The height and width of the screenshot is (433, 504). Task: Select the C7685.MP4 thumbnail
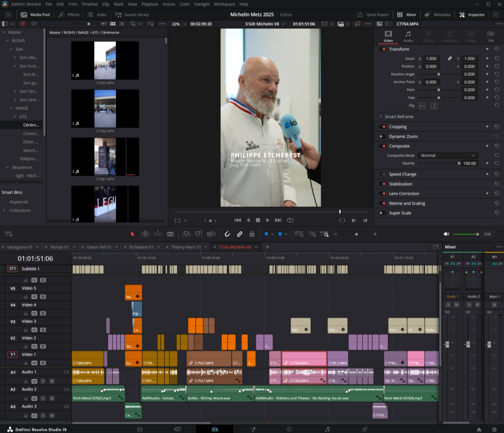[x=105, y=60]
